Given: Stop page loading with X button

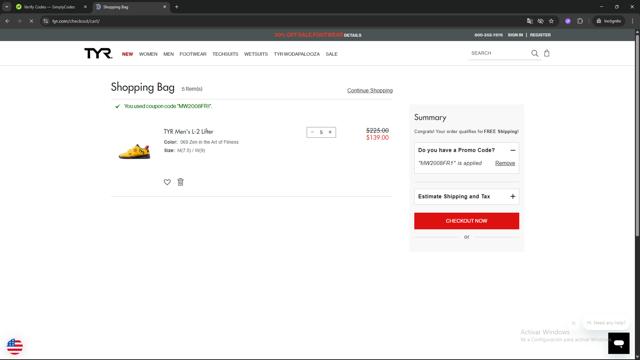Looking at the screenshot, I should [31, 21].
